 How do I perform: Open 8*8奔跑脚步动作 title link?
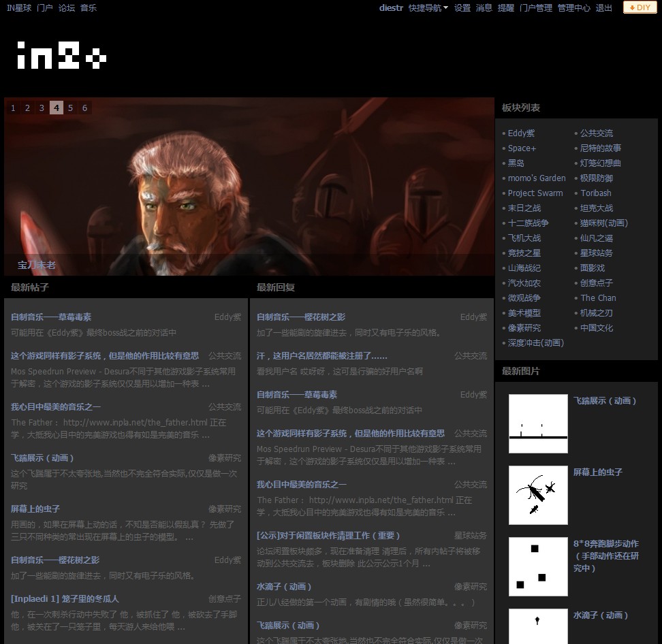tap(606, 556)
